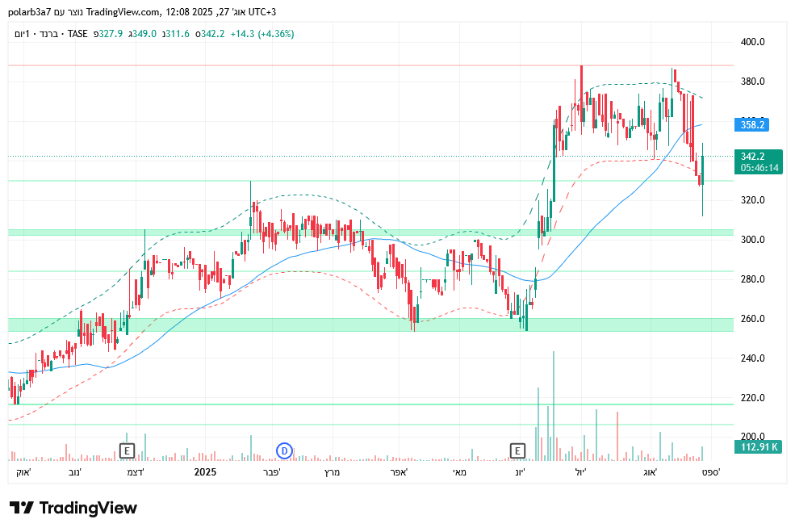Click the TradingView logo below the chart

(73, 508)
